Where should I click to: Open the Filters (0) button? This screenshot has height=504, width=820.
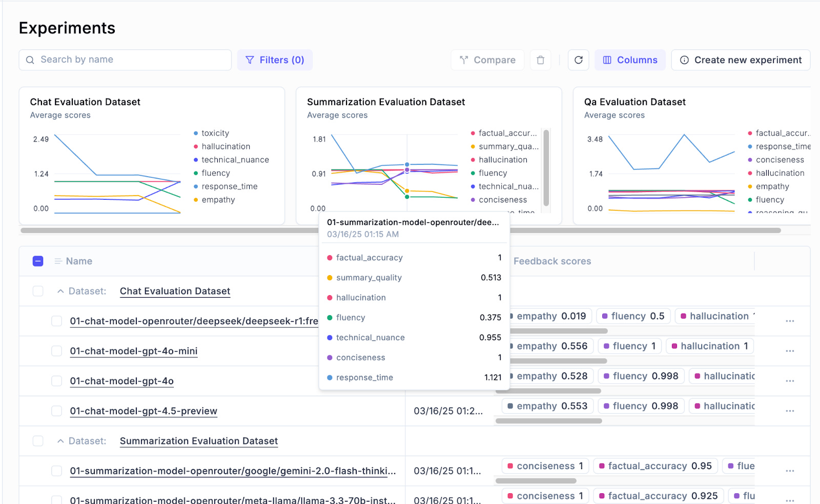click(x=275, y=60)
